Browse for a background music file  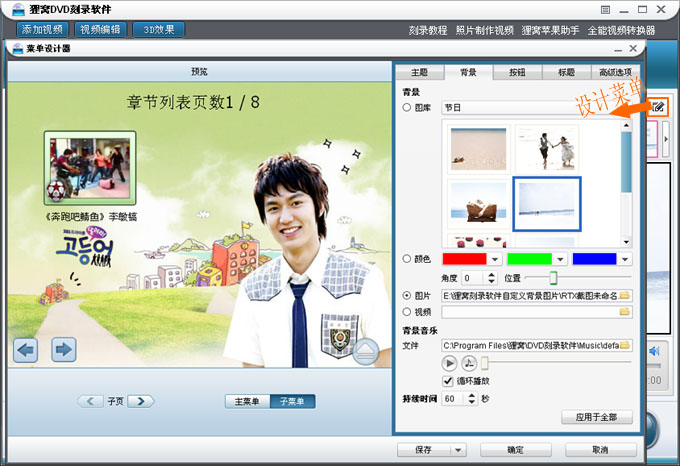(x=625, y=345)
